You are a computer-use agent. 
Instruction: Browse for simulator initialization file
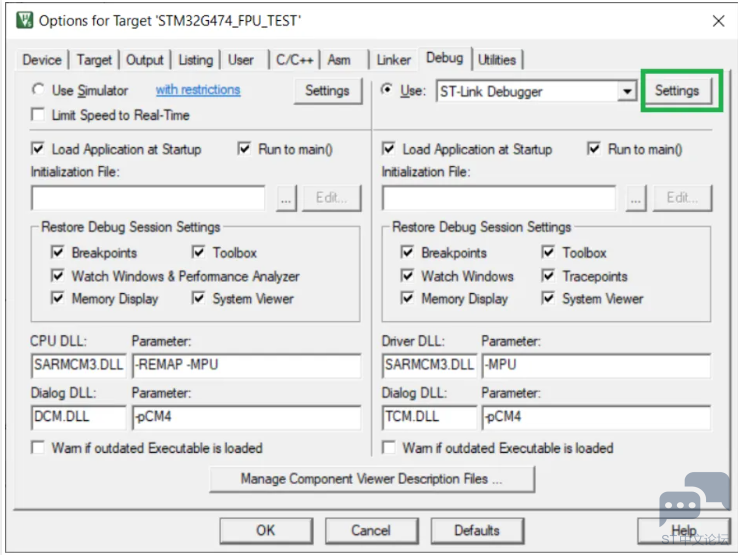coord(286,198)
